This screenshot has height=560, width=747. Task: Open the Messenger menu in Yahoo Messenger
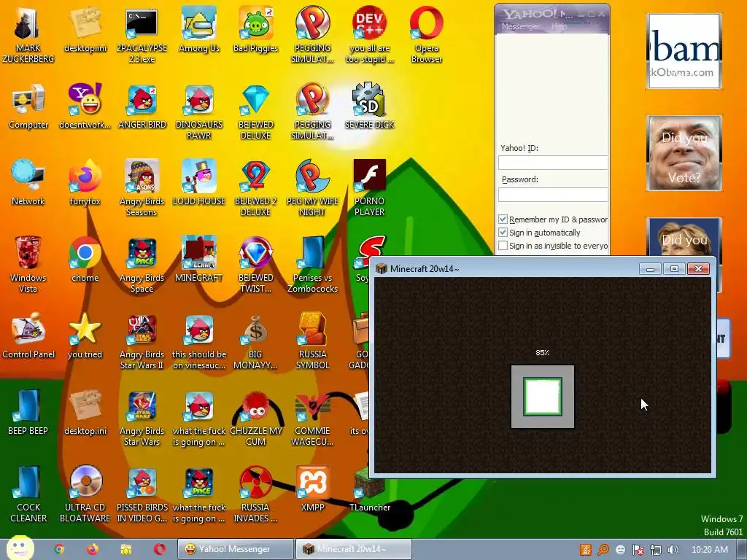[x=521, y=27]
